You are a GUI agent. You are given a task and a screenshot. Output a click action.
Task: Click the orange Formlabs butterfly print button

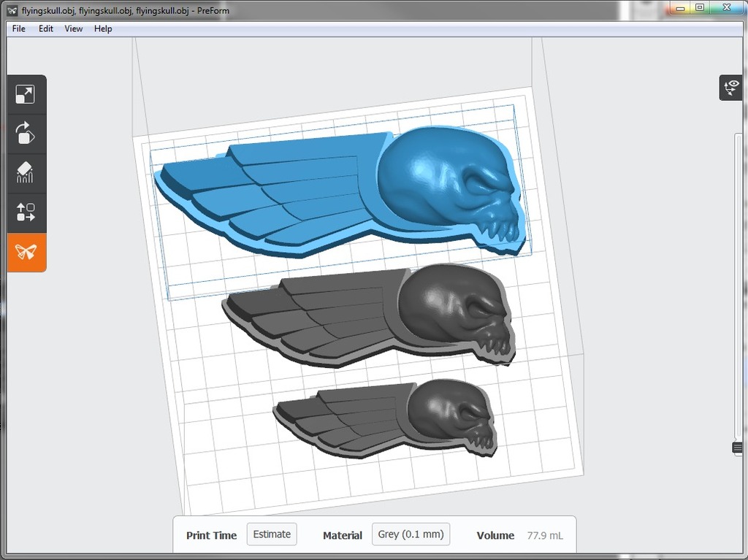26,253
